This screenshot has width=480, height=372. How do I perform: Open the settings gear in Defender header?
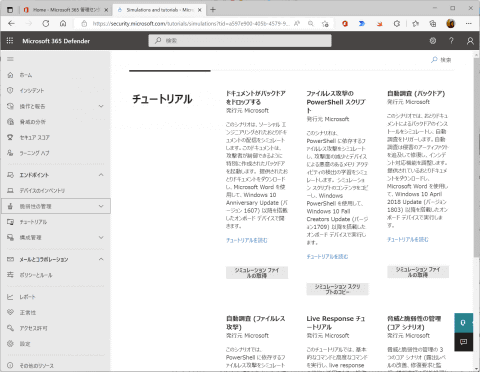coord(433,41)
